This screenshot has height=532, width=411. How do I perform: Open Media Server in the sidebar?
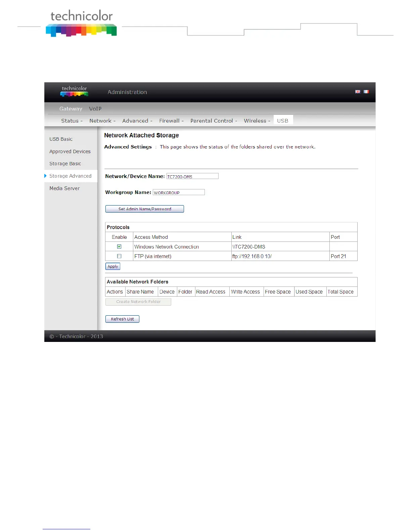tap(64, 188)
